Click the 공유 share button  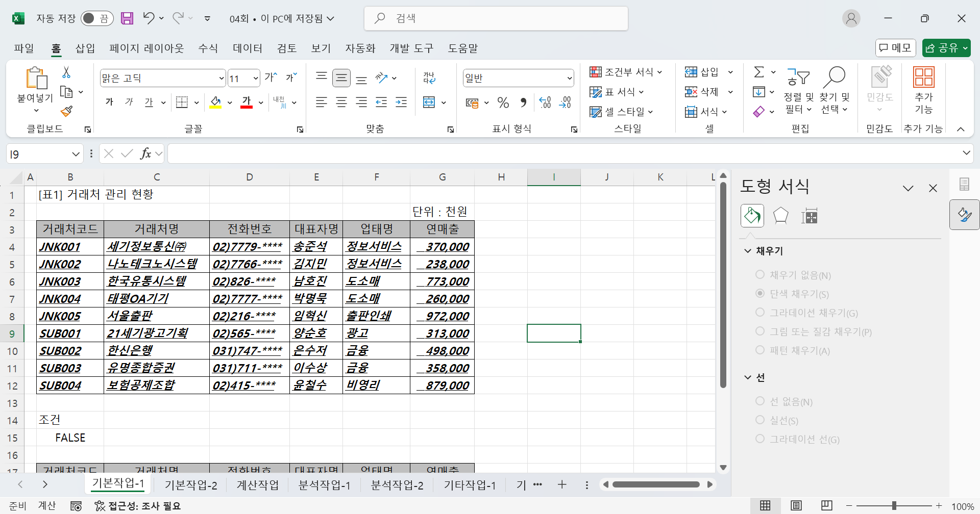[x=946, y=48]
